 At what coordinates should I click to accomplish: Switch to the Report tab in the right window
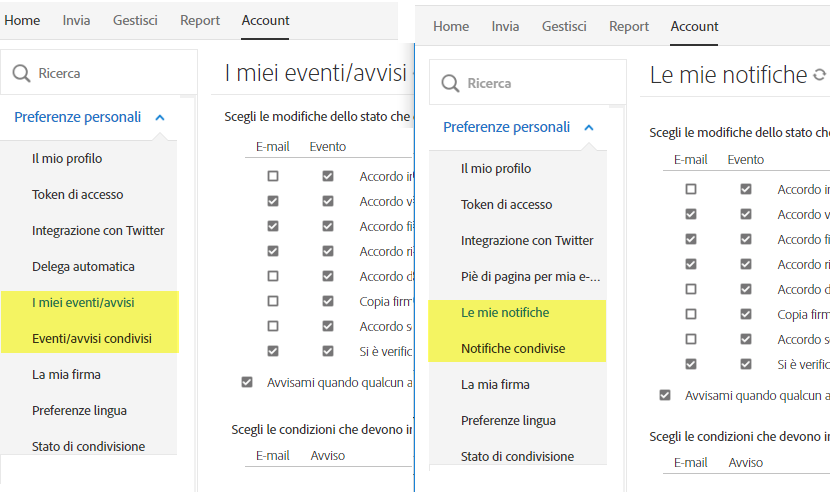tap(629, 27)
